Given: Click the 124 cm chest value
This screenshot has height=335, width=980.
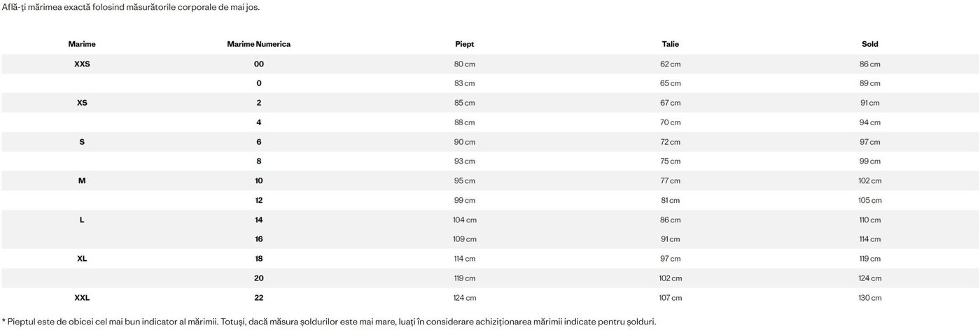Looking at the screenshot, I should [x=464, y=298].
